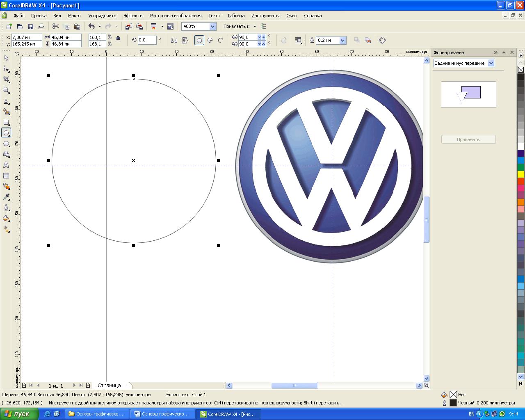Copy the selection to clipboard
The height and width of the screenshot is (420, 525).
[x=66, y=26]
